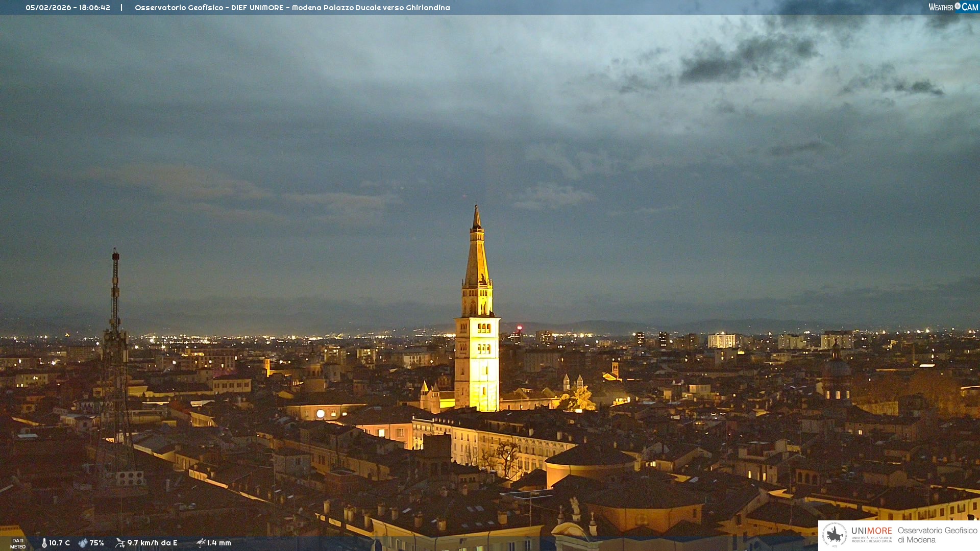Click the thermometer temperature icon

tap(44, 543)
